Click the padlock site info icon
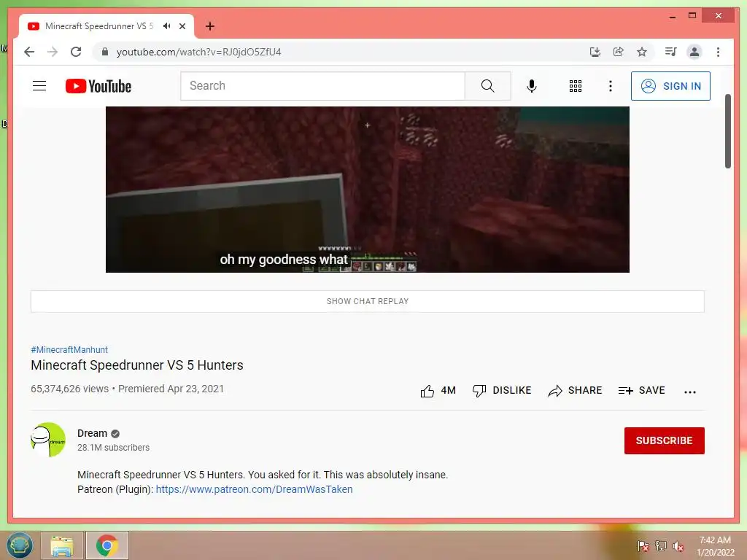This screenshot has width=747, height=560. [x=105, y=52]
